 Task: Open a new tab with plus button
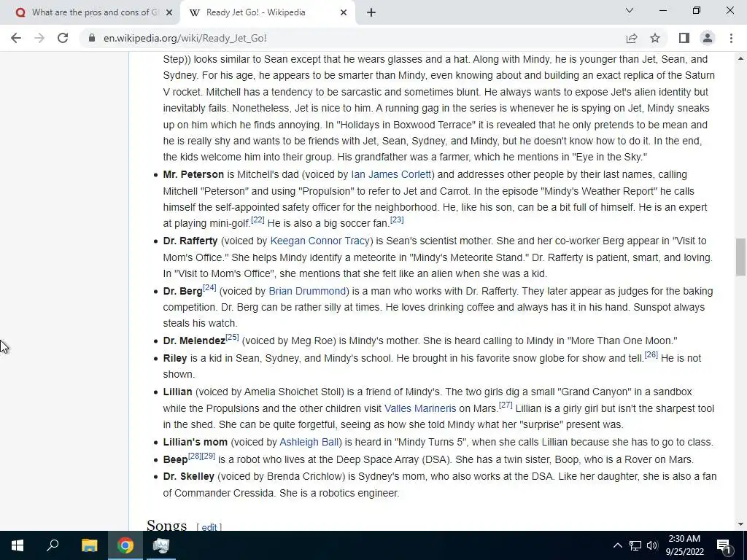tap(371, 12)
